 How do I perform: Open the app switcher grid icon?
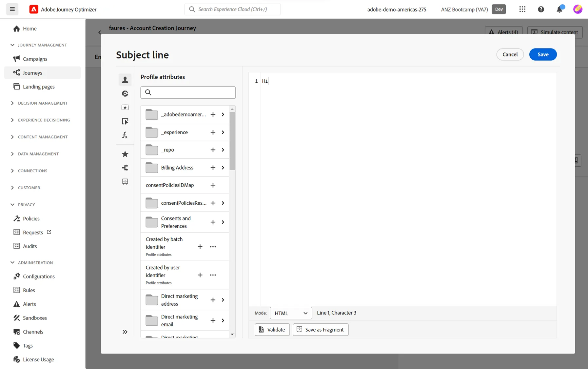(522, 9)
